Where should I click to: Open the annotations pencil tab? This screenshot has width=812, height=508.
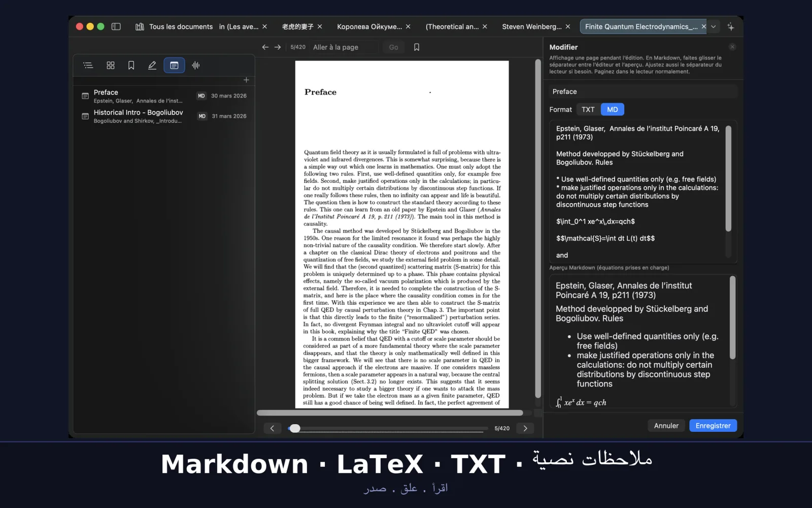coord(152,65)
